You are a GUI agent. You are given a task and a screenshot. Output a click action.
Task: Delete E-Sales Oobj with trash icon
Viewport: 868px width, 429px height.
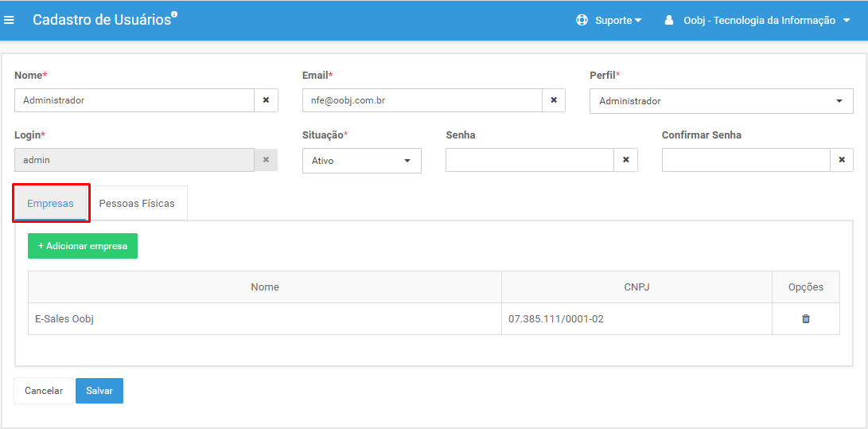(806, 319)
